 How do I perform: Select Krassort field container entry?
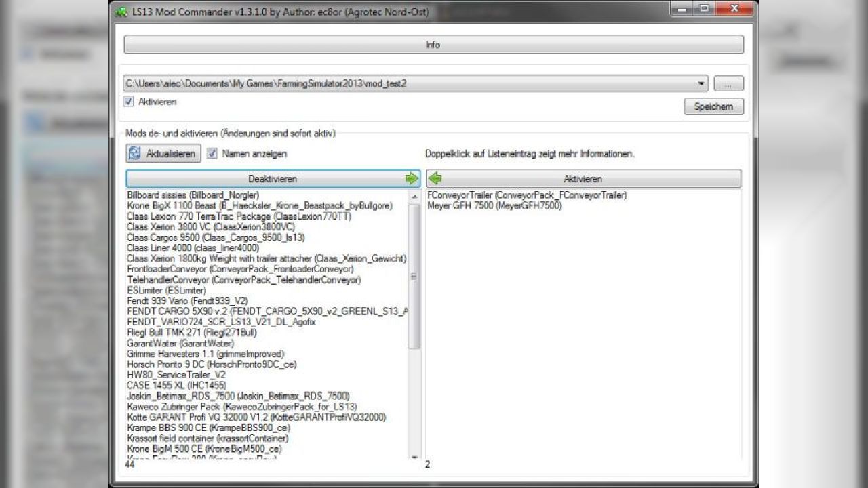(x=208, y=439)
